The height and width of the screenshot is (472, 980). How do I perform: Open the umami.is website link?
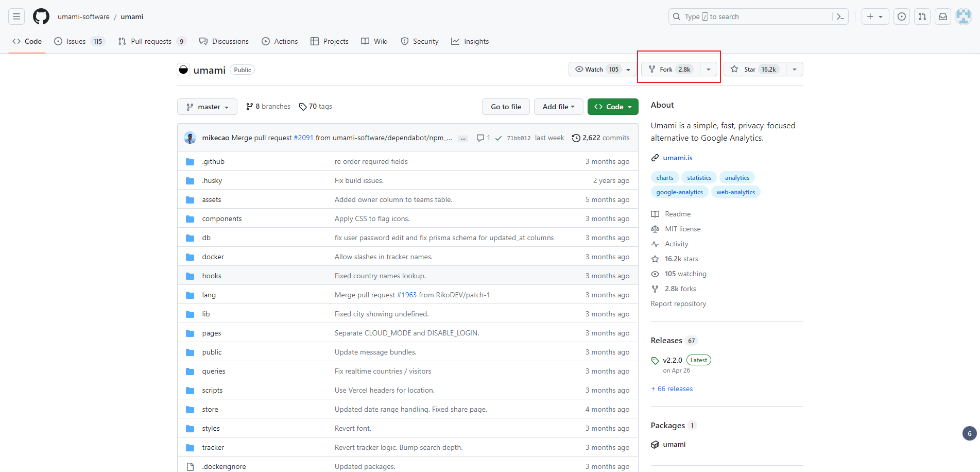[x=678, y=158]
